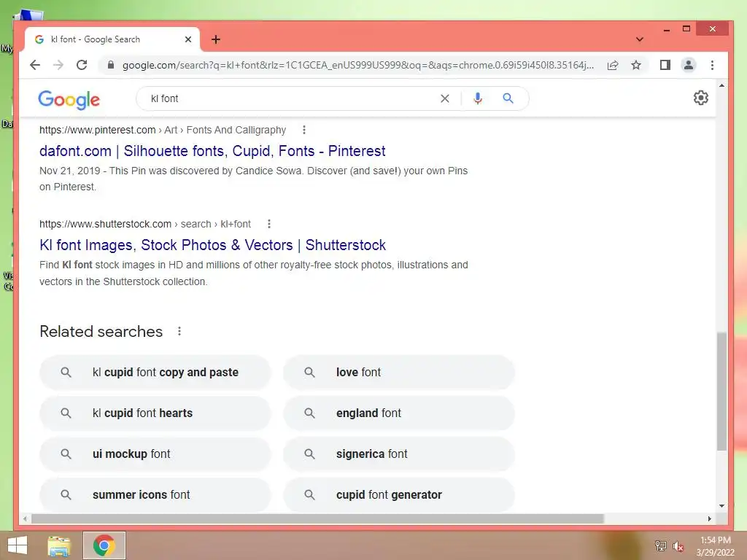This screenshot has width=747, height=560.
Task: Open the share this page icon
Action: pos(613,65)
